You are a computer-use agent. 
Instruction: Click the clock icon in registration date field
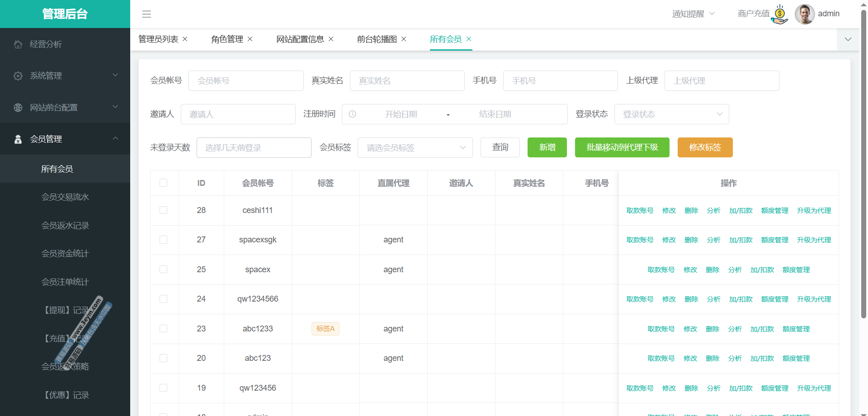353,114
